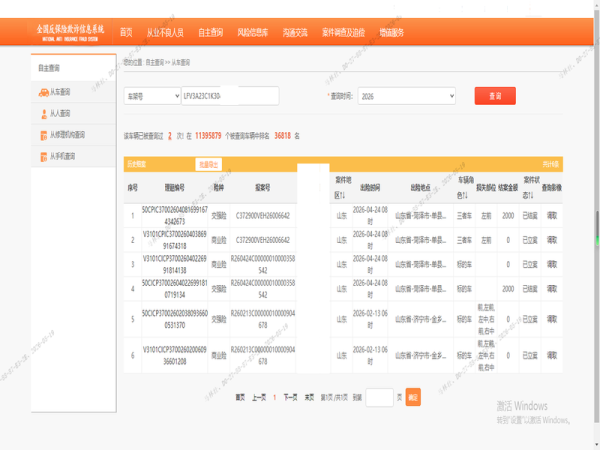Click the 下一页 pagination link
This screenshot has height=450, width=600.
[x=290, y=398]
